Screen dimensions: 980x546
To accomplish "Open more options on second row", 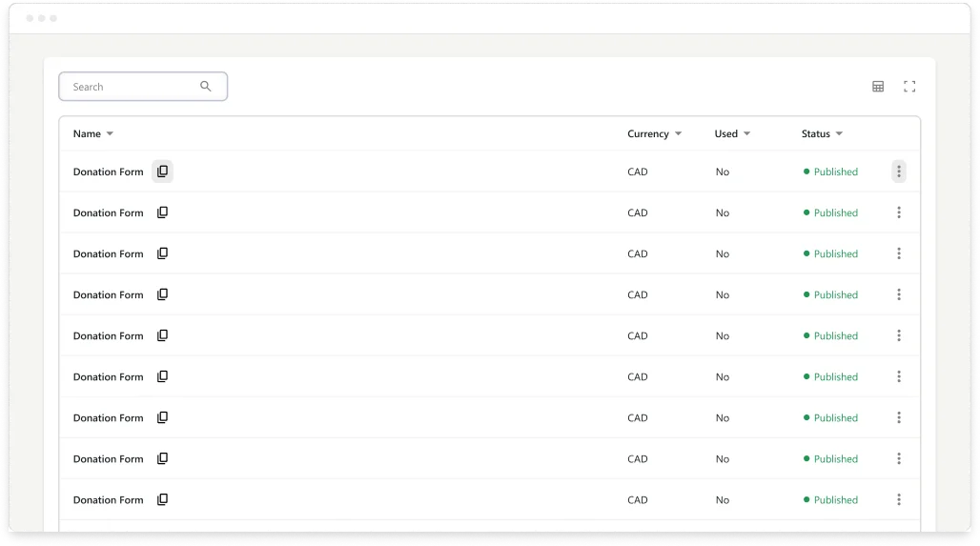I will pyautogui.click(x=898, y=213).
